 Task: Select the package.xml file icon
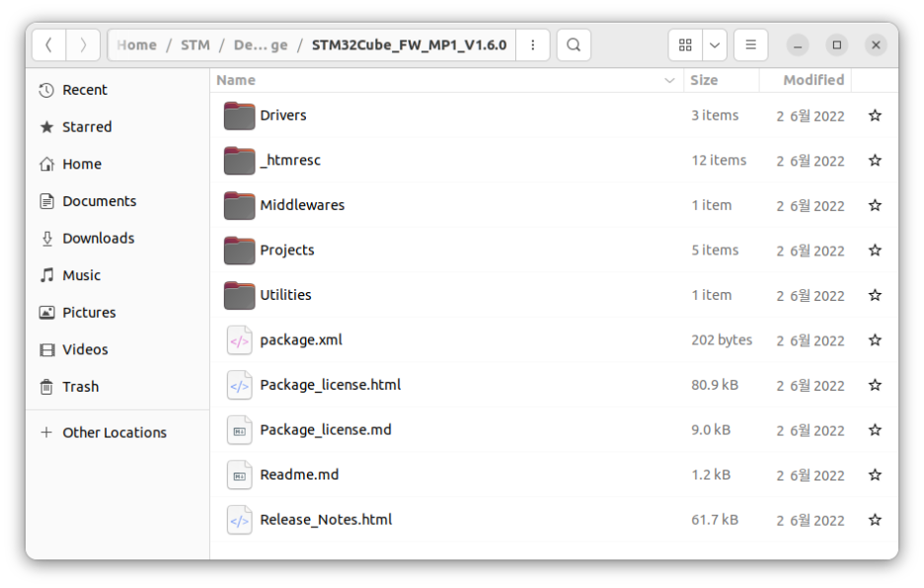[x=239, y=340]
